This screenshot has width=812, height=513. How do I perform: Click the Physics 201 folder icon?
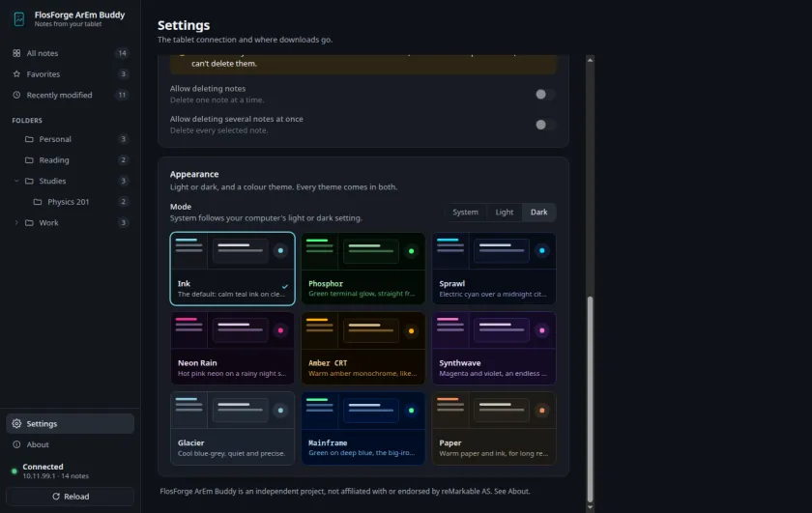coord(38,202)
